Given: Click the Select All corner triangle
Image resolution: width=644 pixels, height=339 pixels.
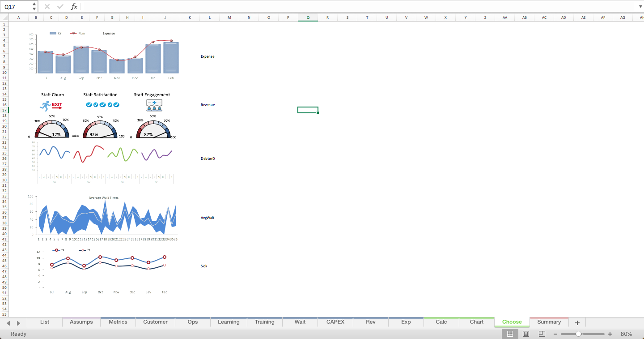Looking at the screenshot, I should coord(4,17).
